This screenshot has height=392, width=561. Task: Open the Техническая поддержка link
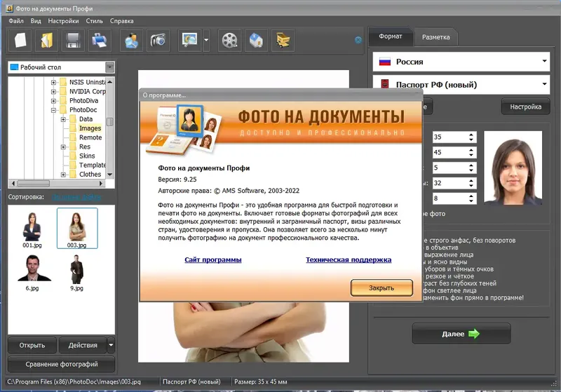tap(349, 259)
